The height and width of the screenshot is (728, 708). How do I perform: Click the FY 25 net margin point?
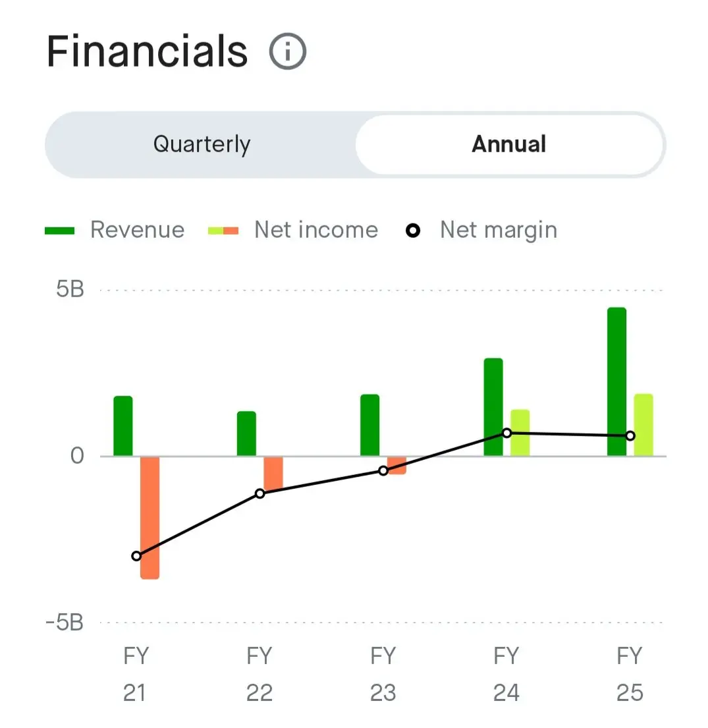click(630, 435)
